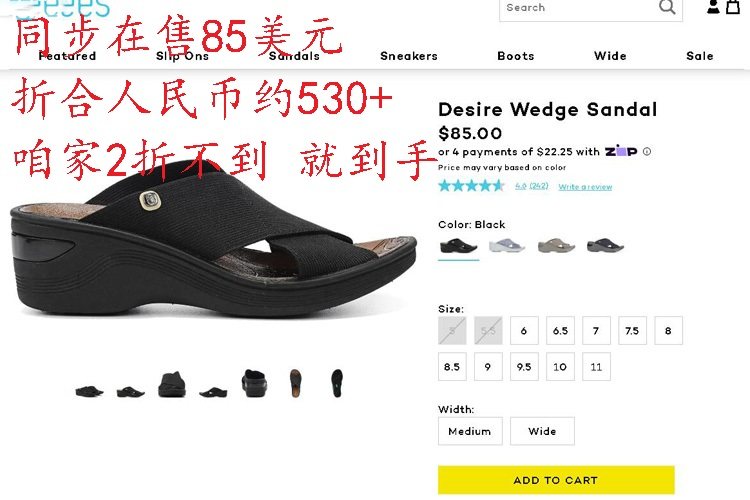Select the light blue color swatch

507,246
